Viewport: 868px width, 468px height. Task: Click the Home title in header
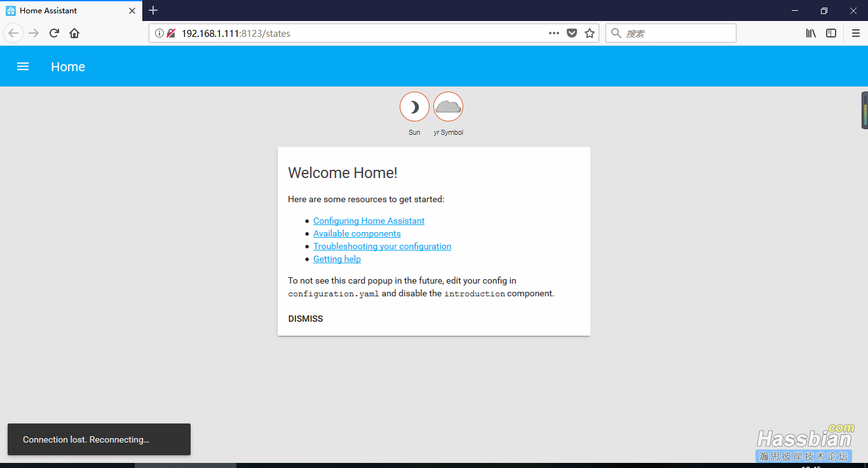click(68, 67)
